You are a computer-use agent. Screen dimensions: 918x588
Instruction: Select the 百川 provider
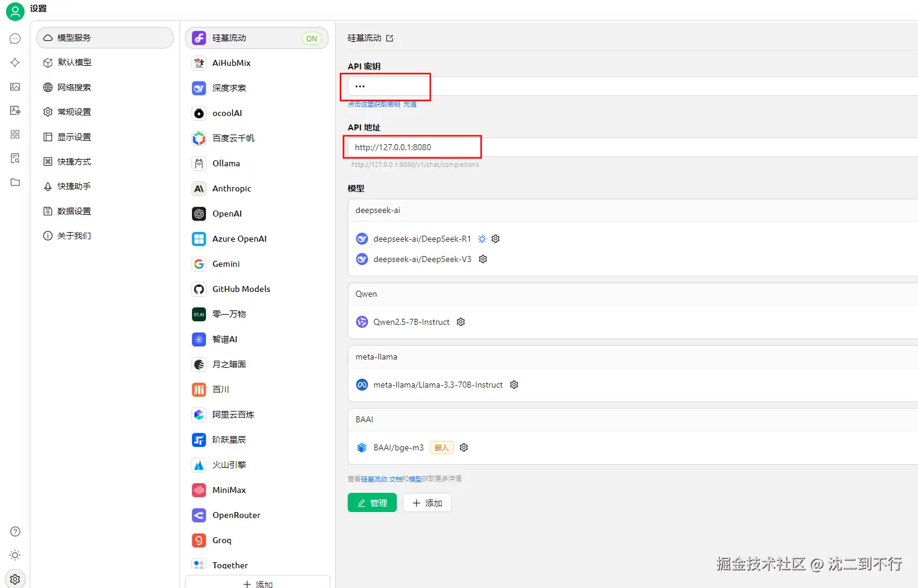pyautogui.click(x=257, y=389)
